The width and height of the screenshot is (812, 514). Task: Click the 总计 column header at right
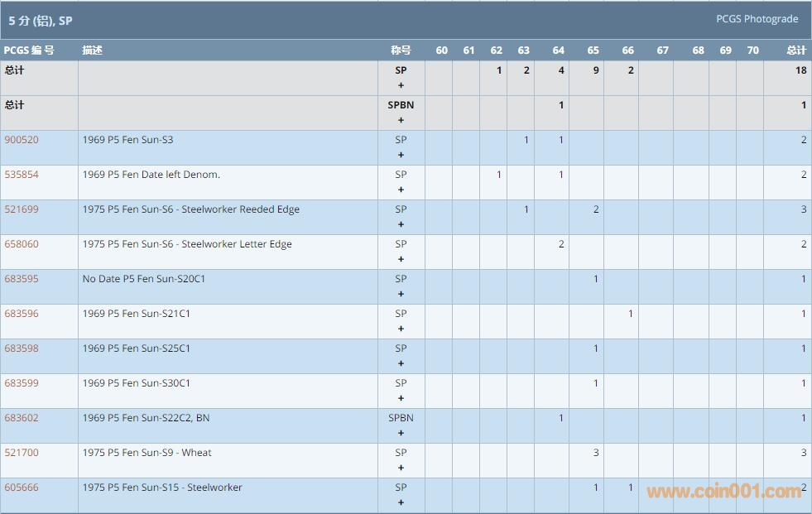pyautogui.click(x=796, y=50)
